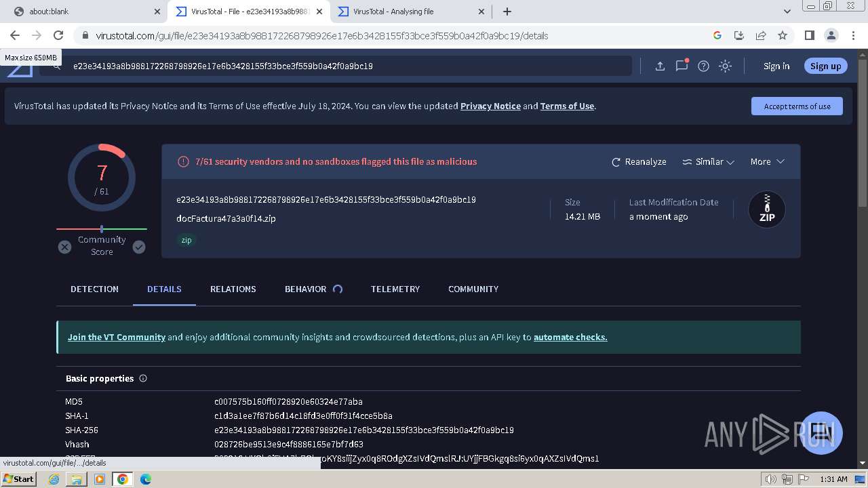Expand the More dropdown
This screenshot has width=868, height=488.
coord(767,161)
